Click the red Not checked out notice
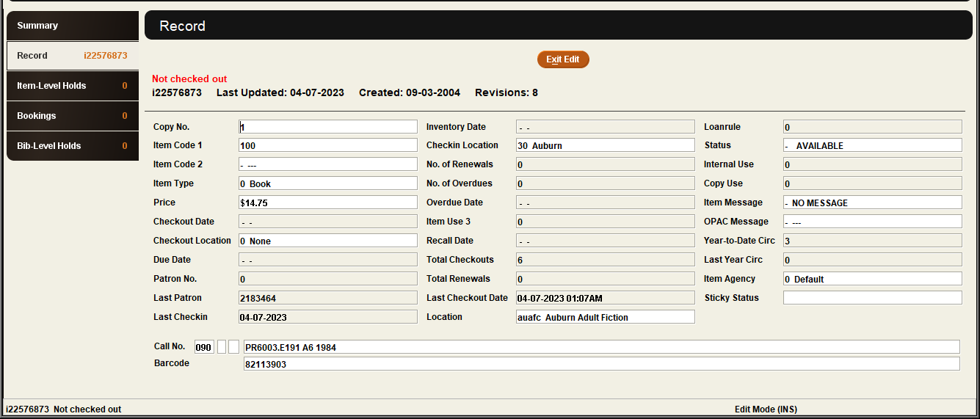 click(189, 79)
